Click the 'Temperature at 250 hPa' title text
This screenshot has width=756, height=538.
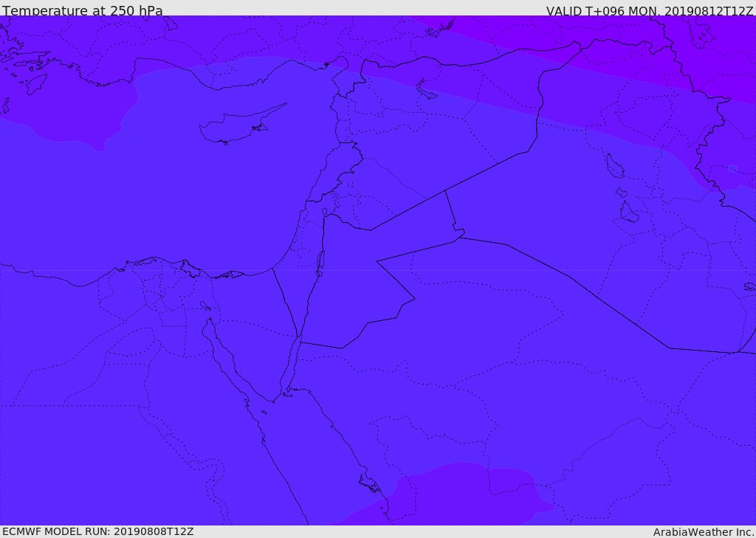point(83,10)
